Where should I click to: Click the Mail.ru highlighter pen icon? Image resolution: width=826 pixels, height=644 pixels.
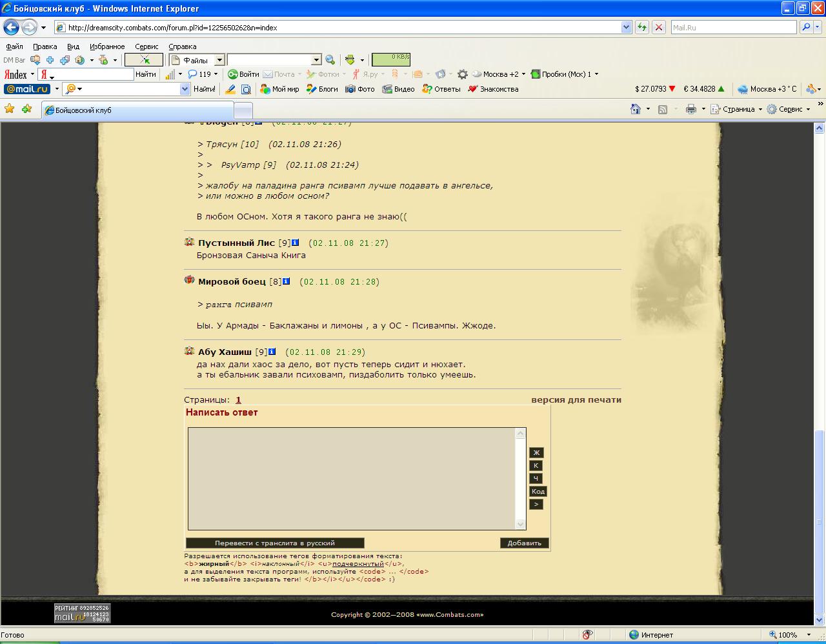(230, 89)
